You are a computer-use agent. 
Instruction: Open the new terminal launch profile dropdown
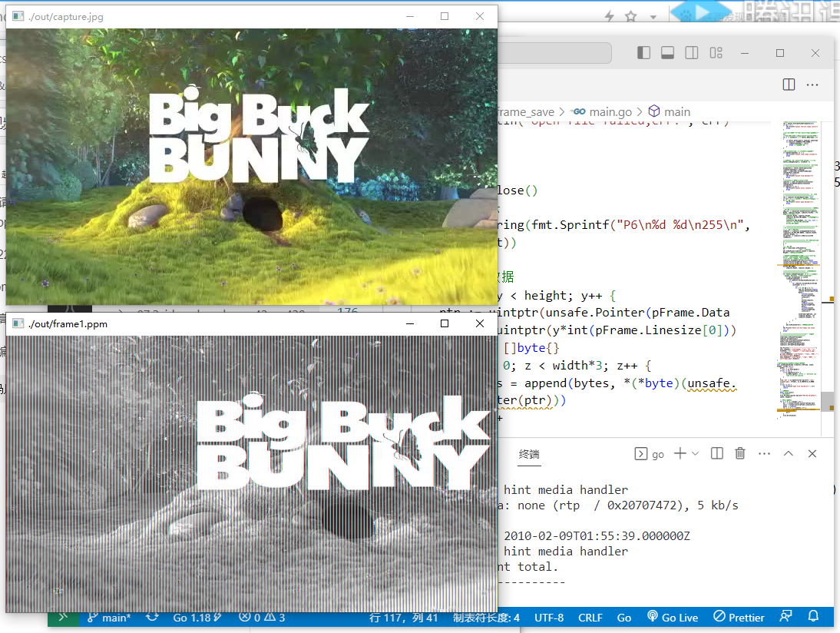(x=696, y=453)
